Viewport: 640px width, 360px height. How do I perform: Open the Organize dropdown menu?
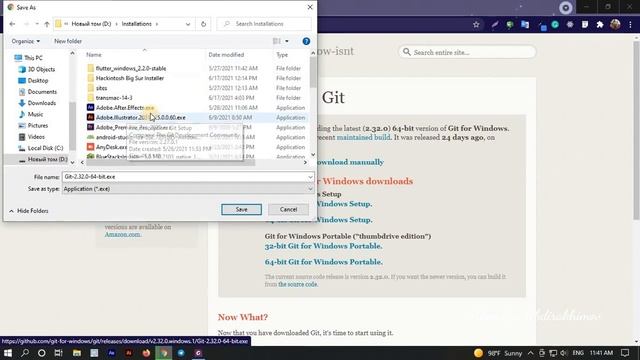(x=26, y=41)
